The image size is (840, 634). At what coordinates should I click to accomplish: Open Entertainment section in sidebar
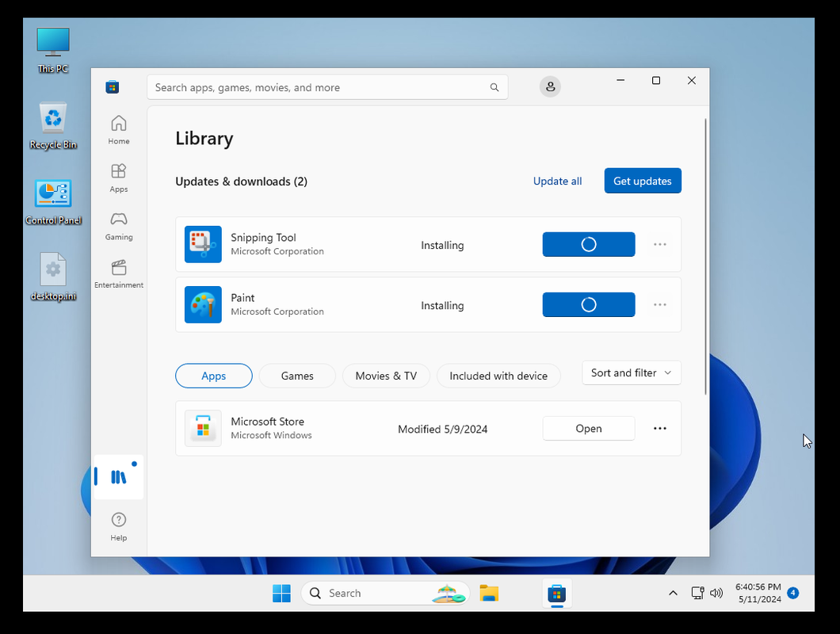click(x=118, y=274)
